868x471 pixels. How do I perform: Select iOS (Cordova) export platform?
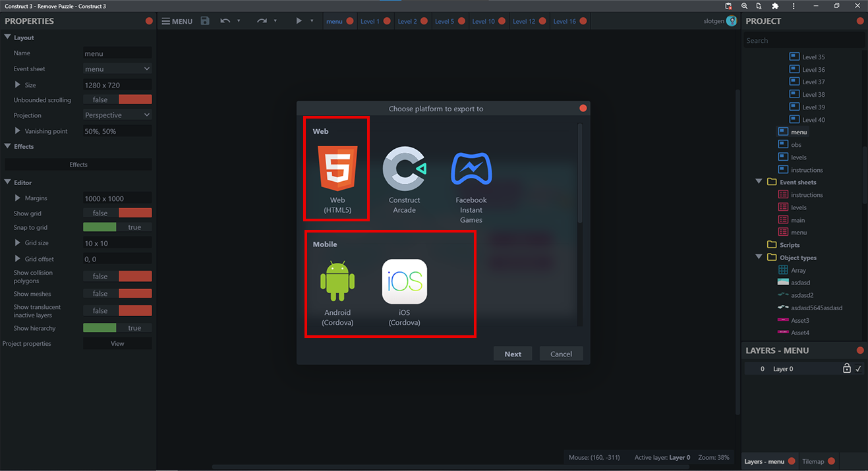404,293
